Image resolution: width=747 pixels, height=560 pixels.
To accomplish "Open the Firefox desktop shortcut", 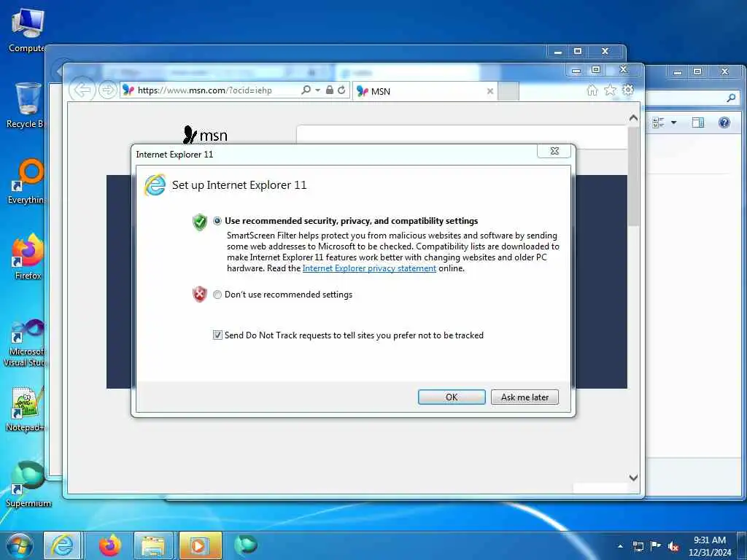I will tap(28, 256).
